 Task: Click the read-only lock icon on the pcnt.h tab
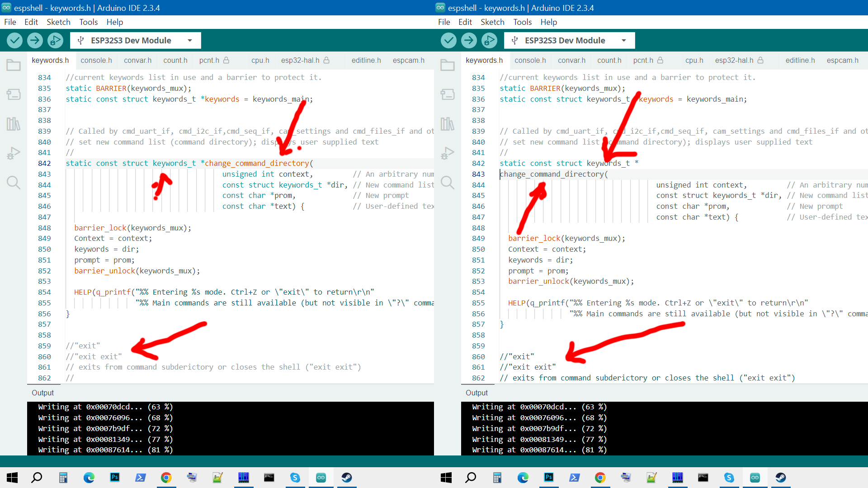pyautogui.click(x=227, y=60)
